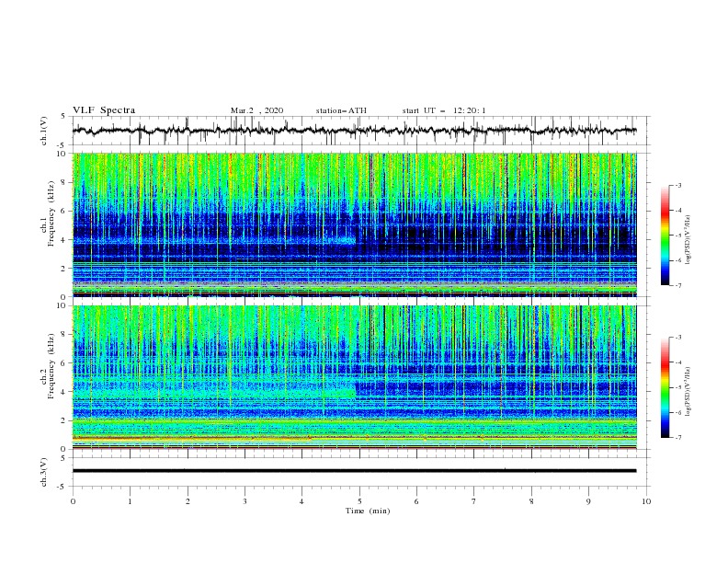Click the "-3" label on ch.2 color scale
The image size is (728, 563).
coord(678,338)
